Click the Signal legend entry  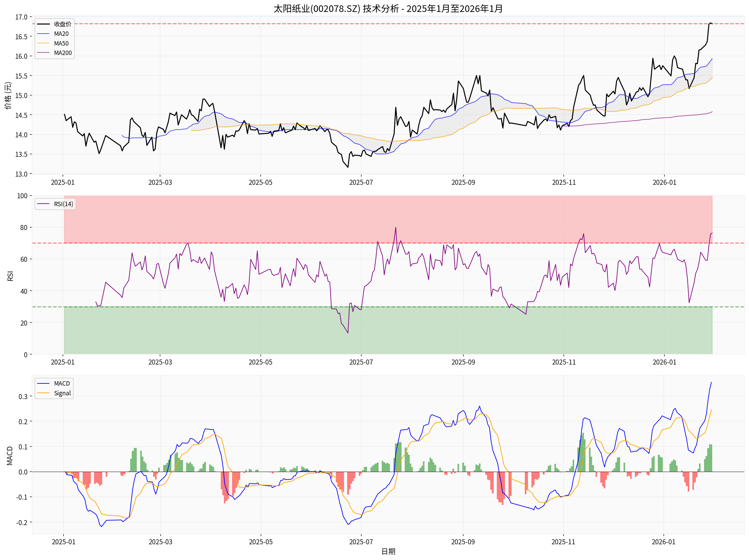(62, 393)
